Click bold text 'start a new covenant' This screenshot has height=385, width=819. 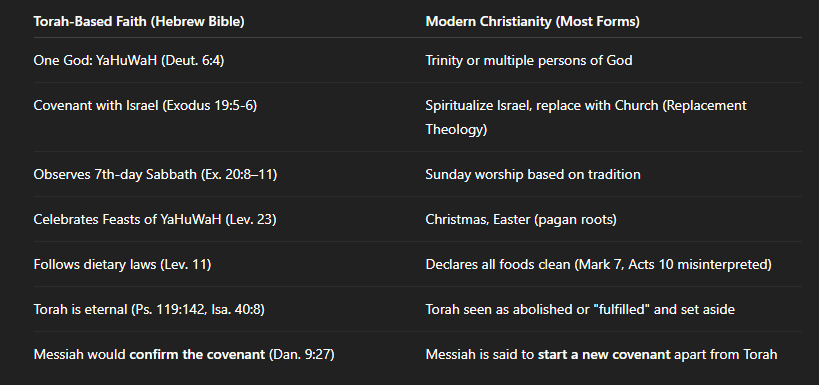coord(604,355)
